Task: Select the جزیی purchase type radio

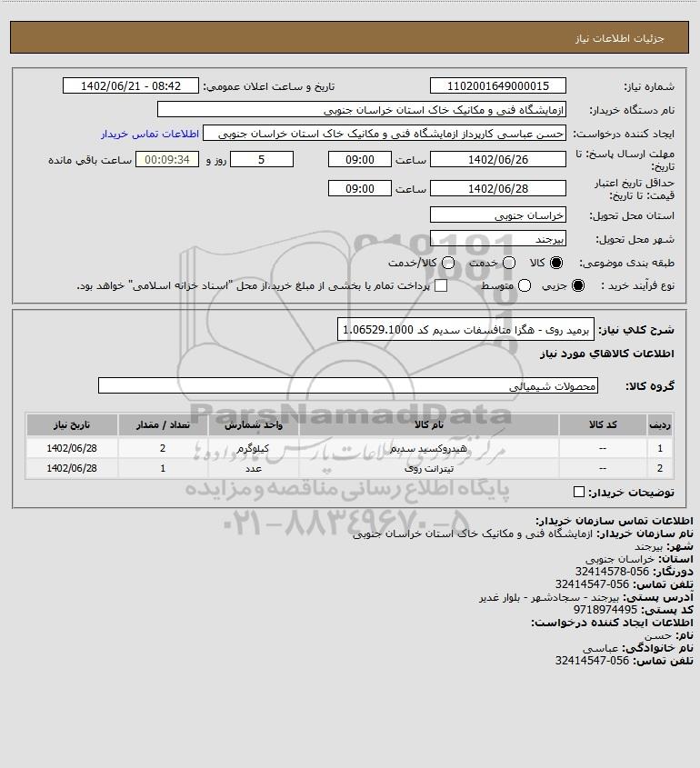Action: click(578, 285)
